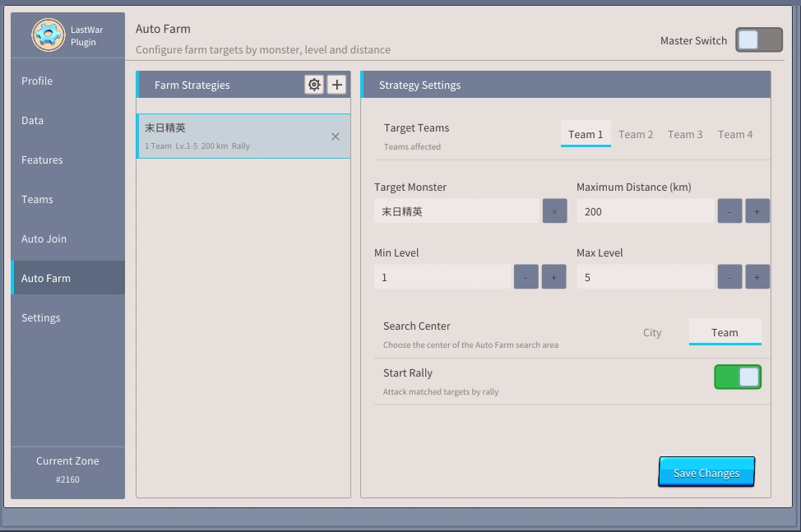
Task: Decrease Max Level with minus button
Action: (729, 277)
